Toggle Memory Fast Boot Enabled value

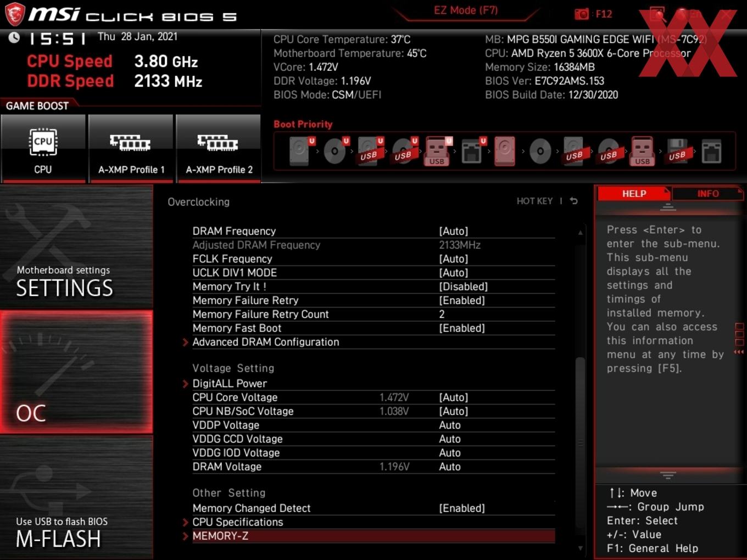click(462, 328)
